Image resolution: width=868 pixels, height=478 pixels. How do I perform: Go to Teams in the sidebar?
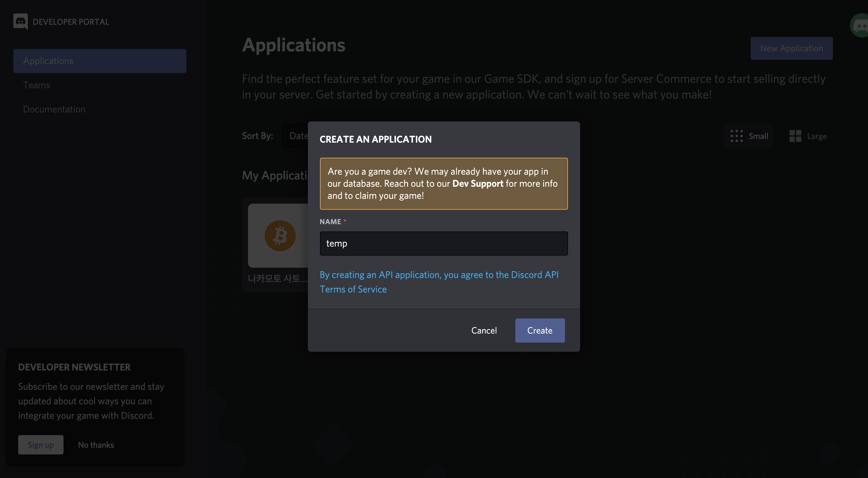36,85
